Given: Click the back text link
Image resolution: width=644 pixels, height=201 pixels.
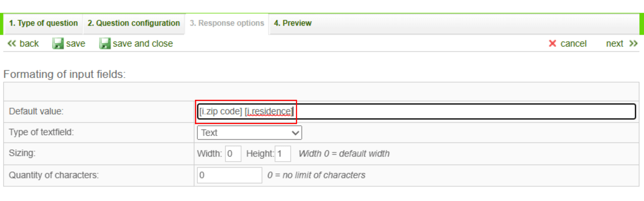Looking at the screenshot, I should tap(29, 44).
